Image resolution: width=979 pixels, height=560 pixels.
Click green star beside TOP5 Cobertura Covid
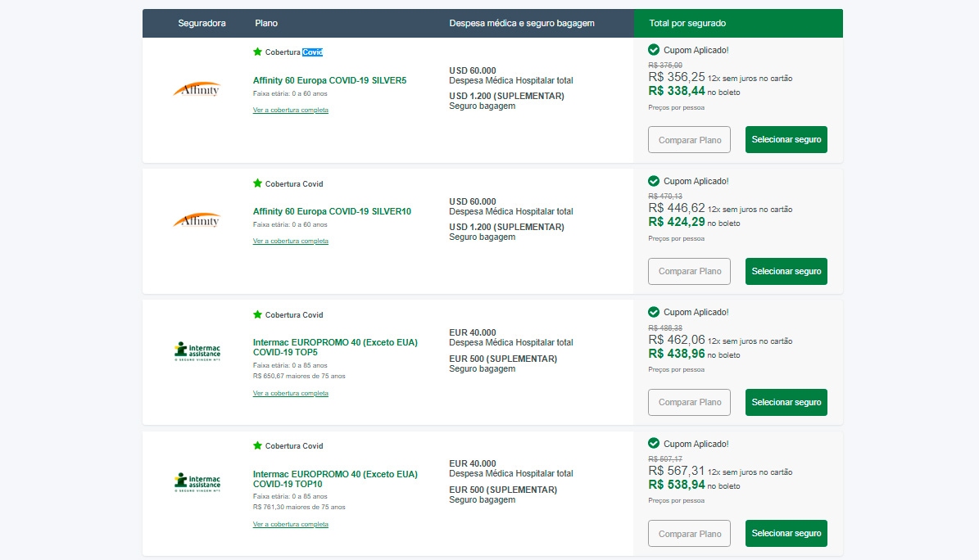[257, 314]
